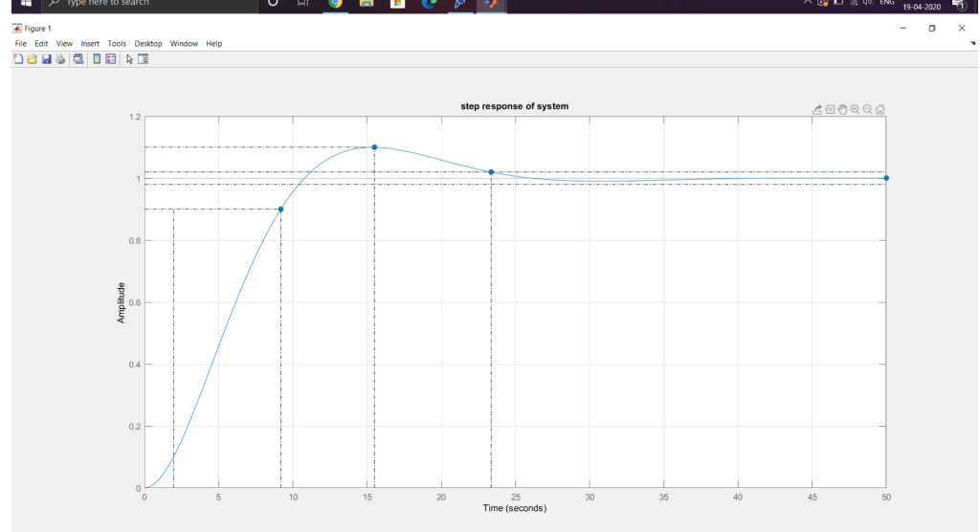The image size is (980, 532).
Task: Click the peak response marker on the curve
Action: pos(374,147)
